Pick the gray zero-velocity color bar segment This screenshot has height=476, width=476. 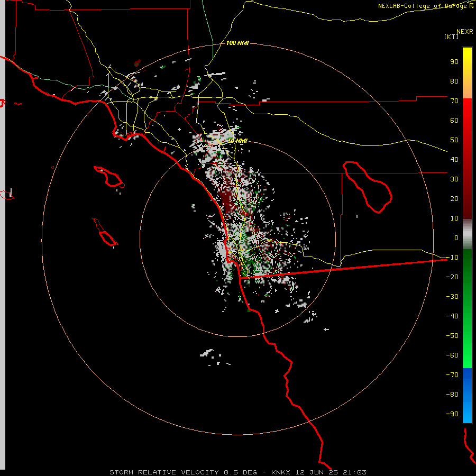coord(467,234)
